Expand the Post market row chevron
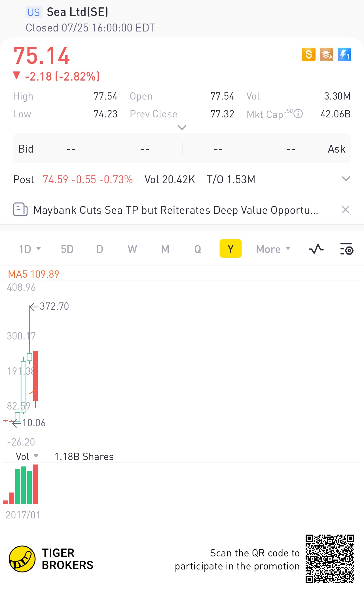 tap(346, 179)
